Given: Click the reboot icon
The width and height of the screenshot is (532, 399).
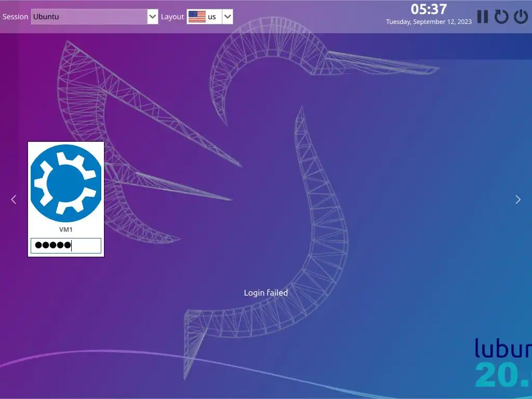Looking at the screenshot, I should [501, 17].
